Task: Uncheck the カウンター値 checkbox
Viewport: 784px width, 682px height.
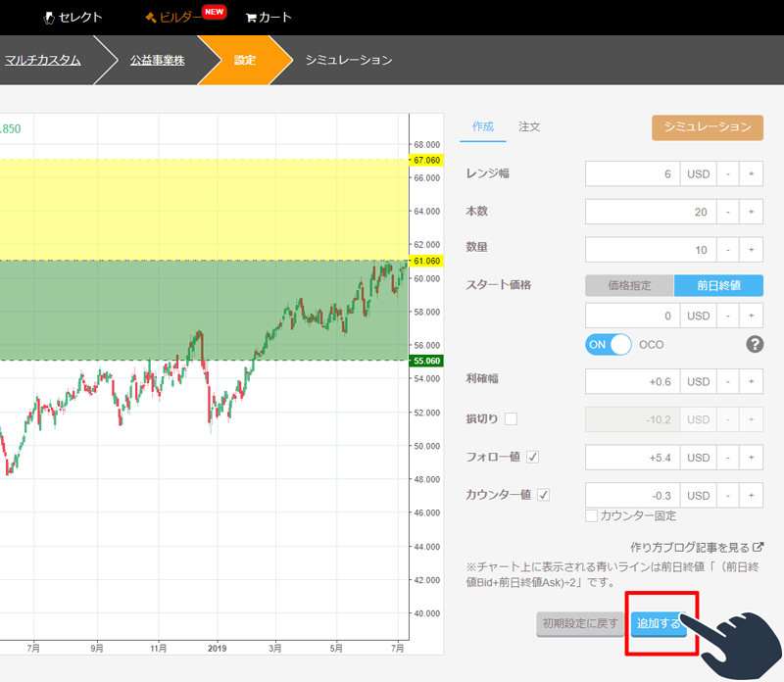Action: [543, 495]
